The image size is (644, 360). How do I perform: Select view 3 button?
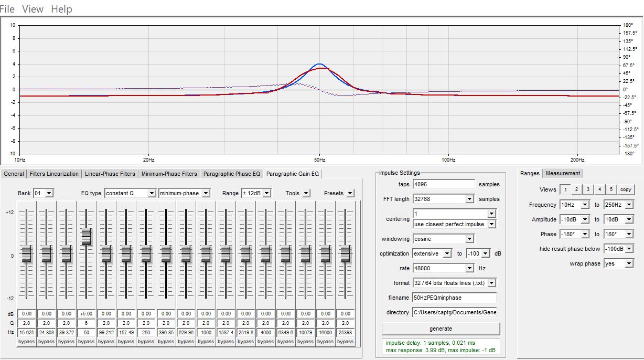pos(588,189)
